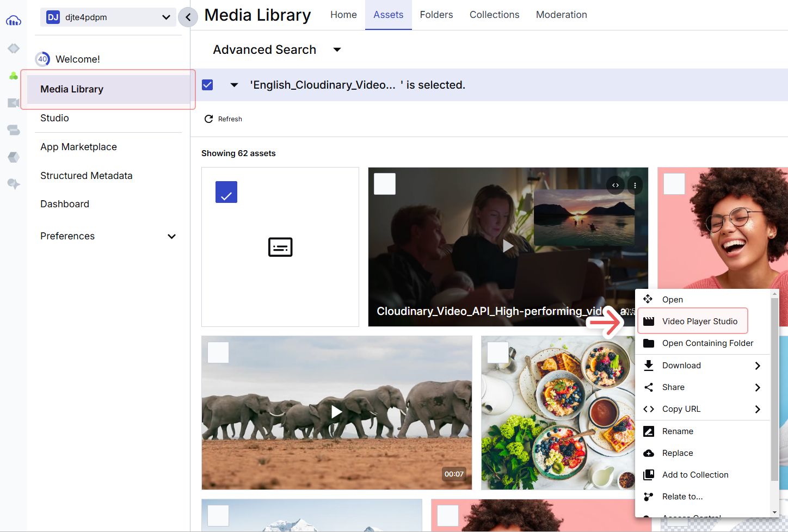The height and width of the screenshot is (532, 788).
Task: Choose Relate to... menu entry
Action: coord(703,497)
